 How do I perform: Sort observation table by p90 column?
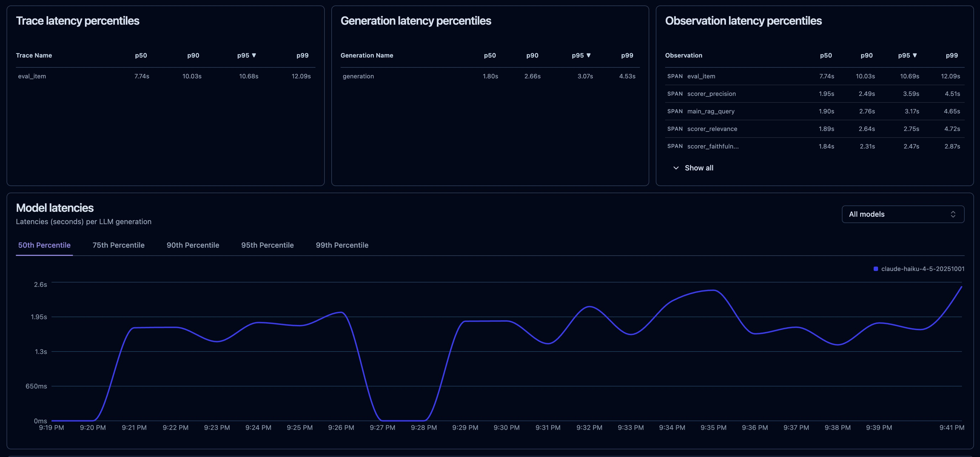pyautogui.click(x=867, y=56)
